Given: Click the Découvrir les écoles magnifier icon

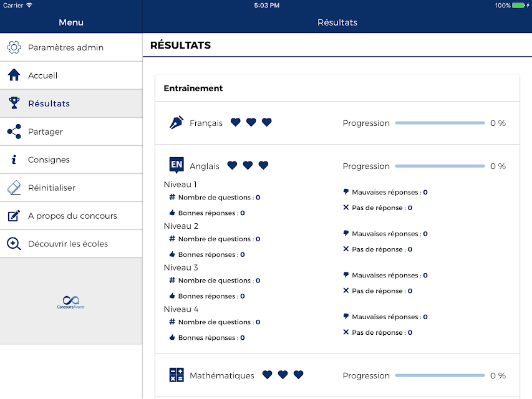Looking at the screenshot, I should [x=14, y=244].
